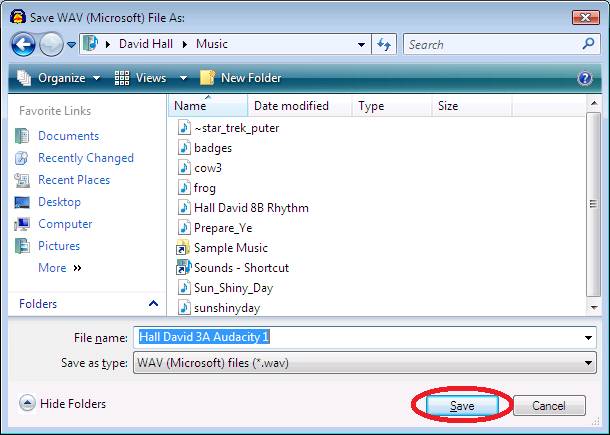The height and width of the screenshot is (435, 610).
Task: Expand the arrow before Music in path
Action: 185,44
